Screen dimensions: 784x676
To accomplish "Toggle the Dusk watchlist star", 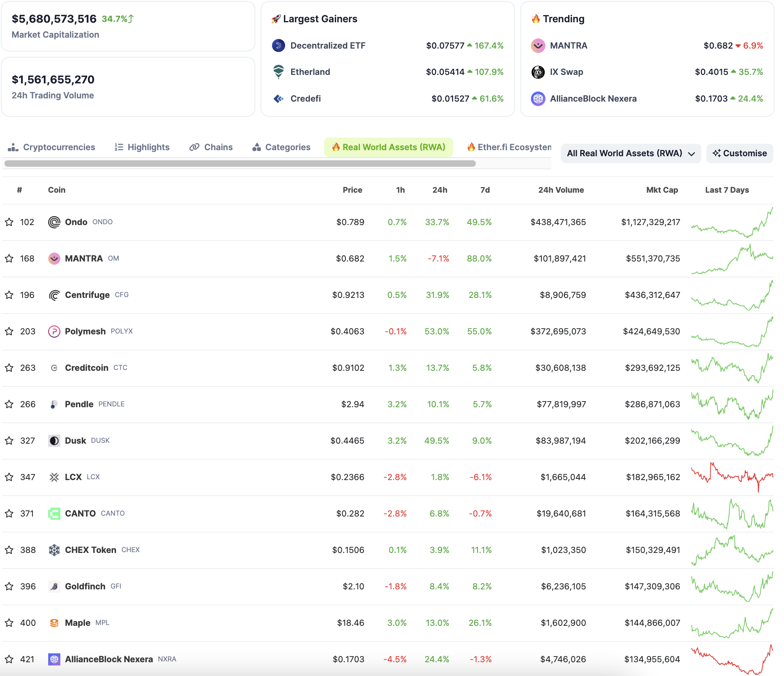I will click(9, 441).
